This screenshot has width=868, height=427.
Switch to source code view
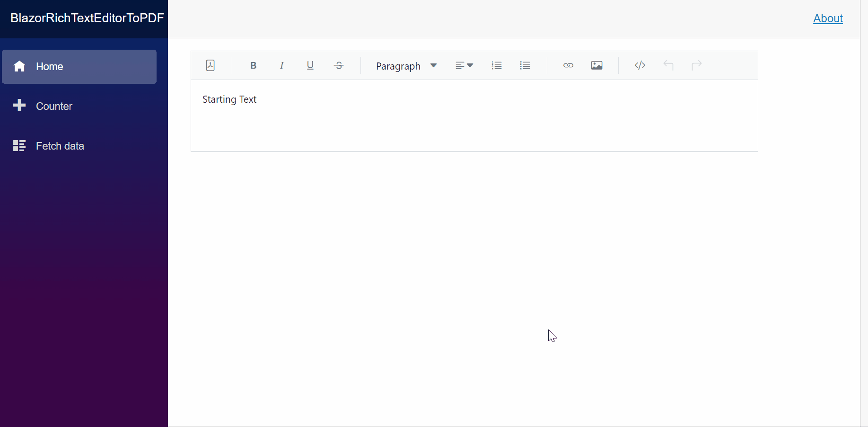[640, 65]
